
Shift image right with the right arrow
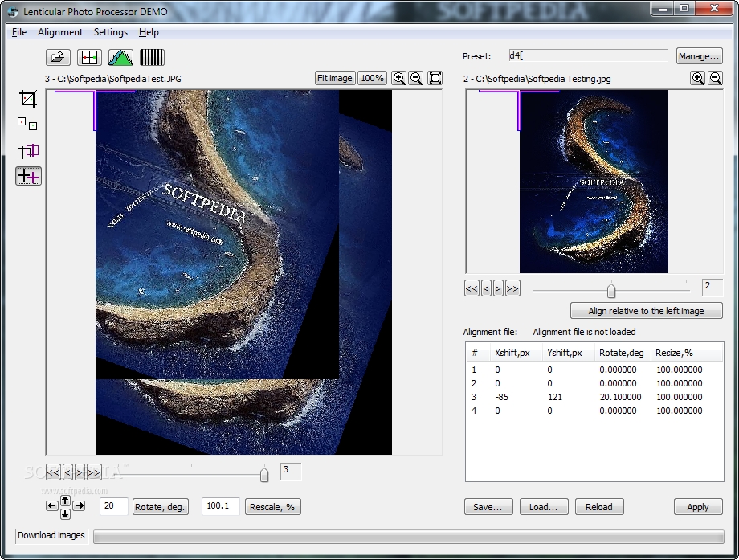[80, 506]
